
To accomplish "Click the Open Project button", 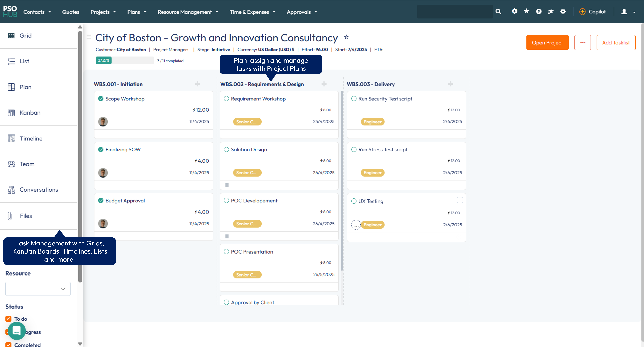I will pos(547,42).
